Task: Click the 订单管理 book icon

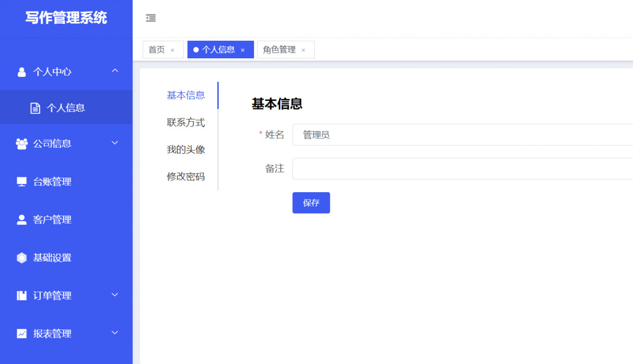Action: pos(22,295)
